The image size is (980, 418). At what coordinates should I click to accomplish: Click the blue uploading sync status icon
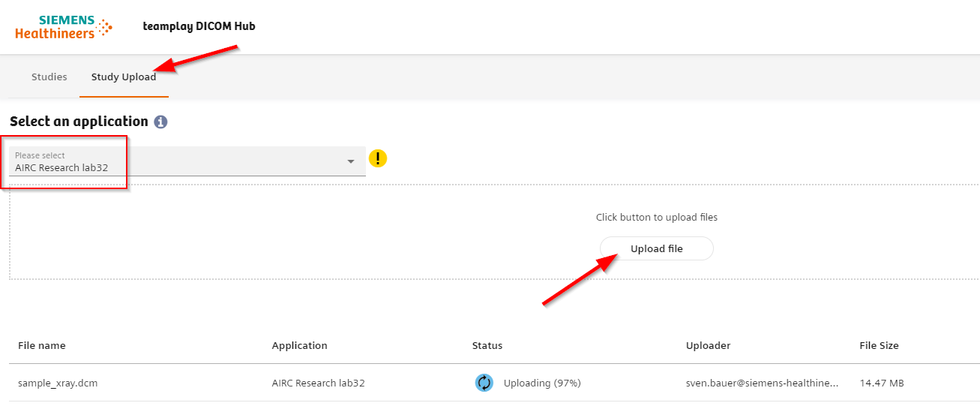[484, 383]
